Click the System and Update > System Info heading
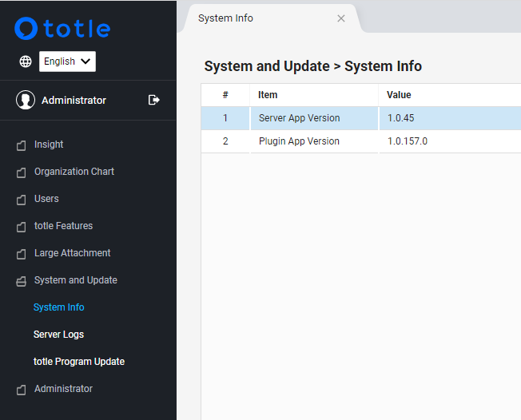The image size is (521, 420). click(313, 66)
